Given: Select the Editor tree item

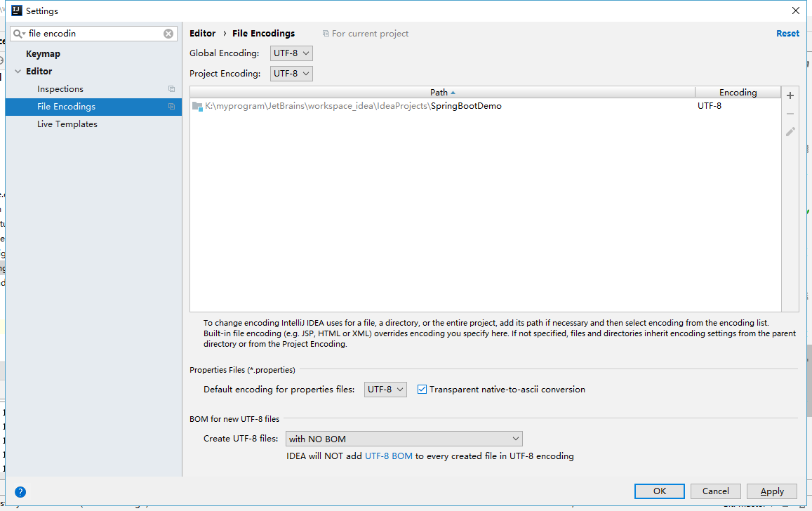Looking at the screenshot, I should click(39, 72).
